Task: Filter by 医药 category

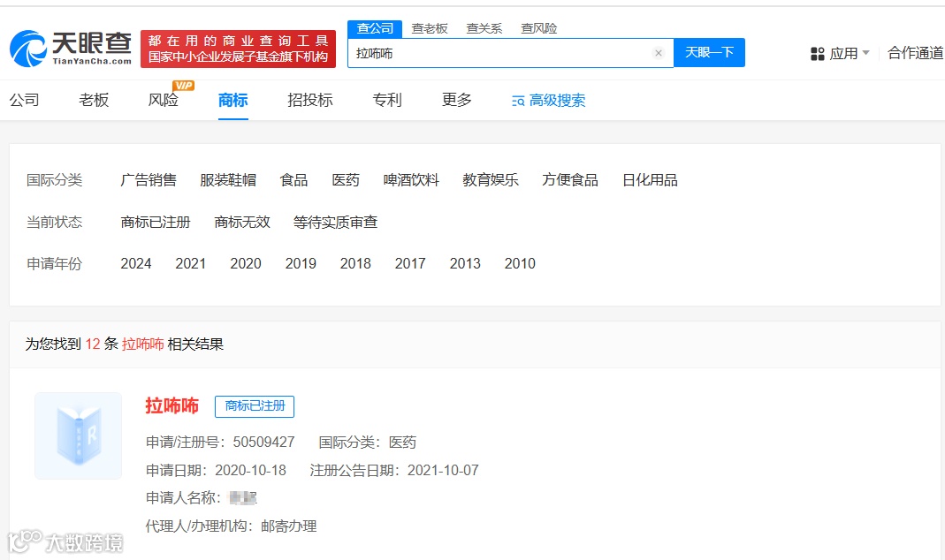Action: pyautogui.click(x=346, y=180)
